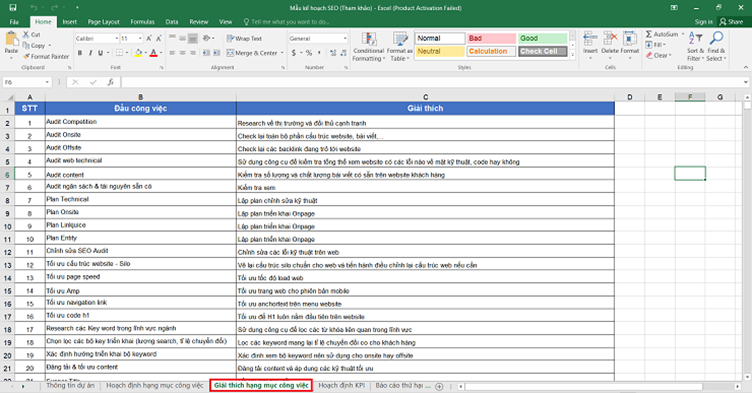The image size is (752, 393).
Task: Apply the Bad cell style
Action: click(x=492, y=38)
